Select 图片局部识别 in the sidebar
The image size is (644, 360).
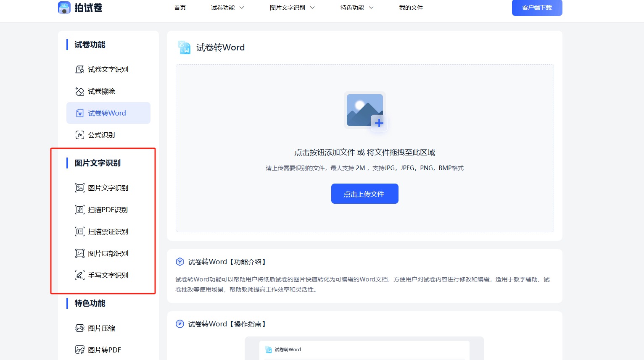point(108,253)
